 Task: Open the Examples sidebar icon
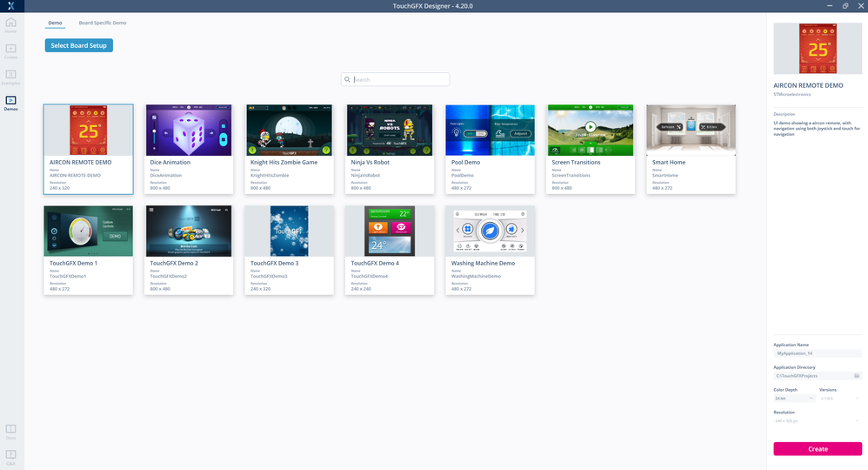pyautogui.click(x=10, y=77)
